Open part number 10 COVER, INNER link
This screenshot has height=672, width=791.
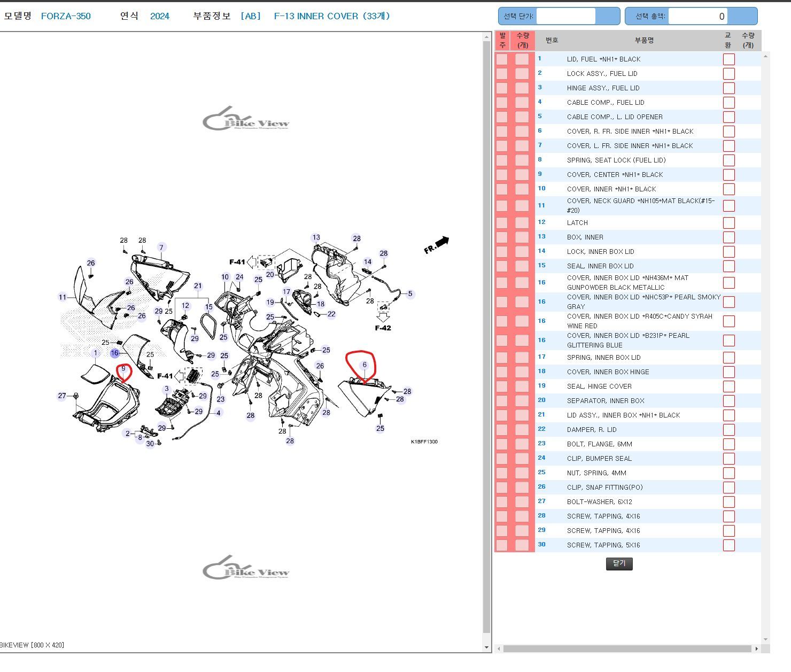click(x=541, y=189)
